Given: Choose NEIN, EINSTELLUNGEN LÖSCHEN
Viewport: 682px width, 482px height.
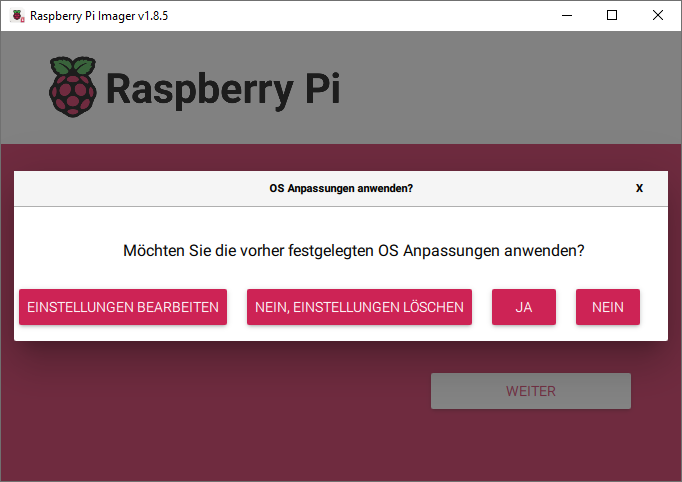Looking at the screenshot, I should (x=359, y=307).
